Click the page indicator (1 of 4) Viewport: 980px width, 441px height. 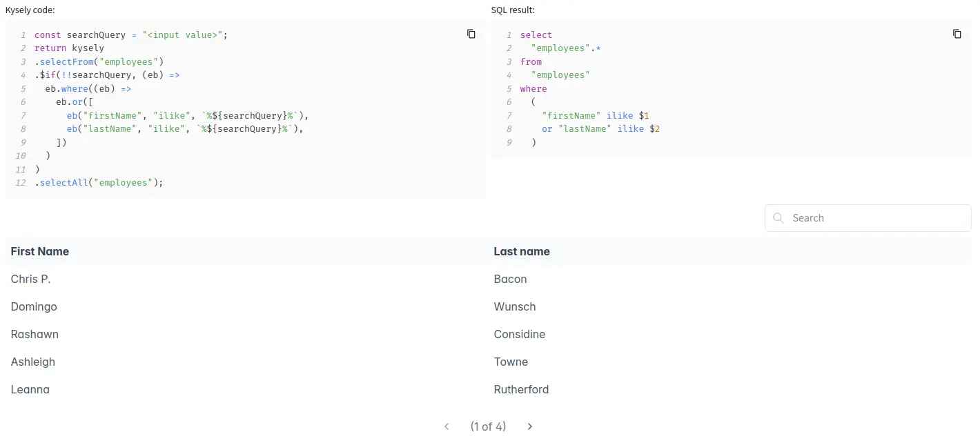(488, 427)
